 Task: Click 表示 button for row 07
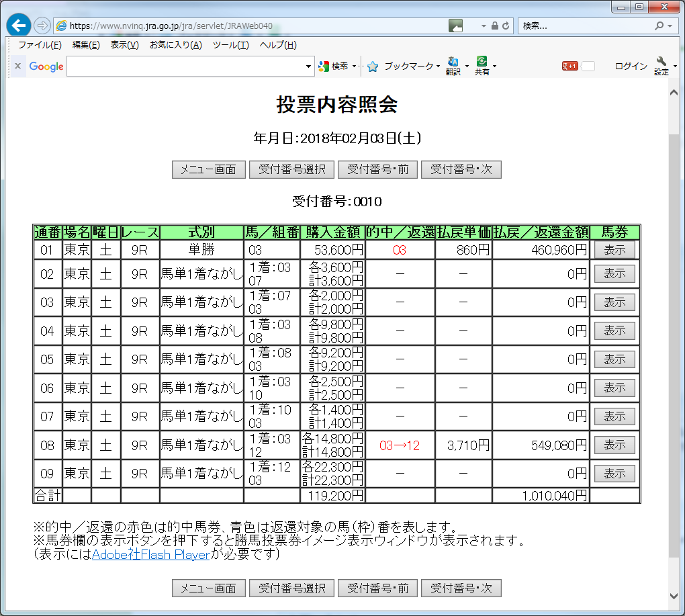614,416
